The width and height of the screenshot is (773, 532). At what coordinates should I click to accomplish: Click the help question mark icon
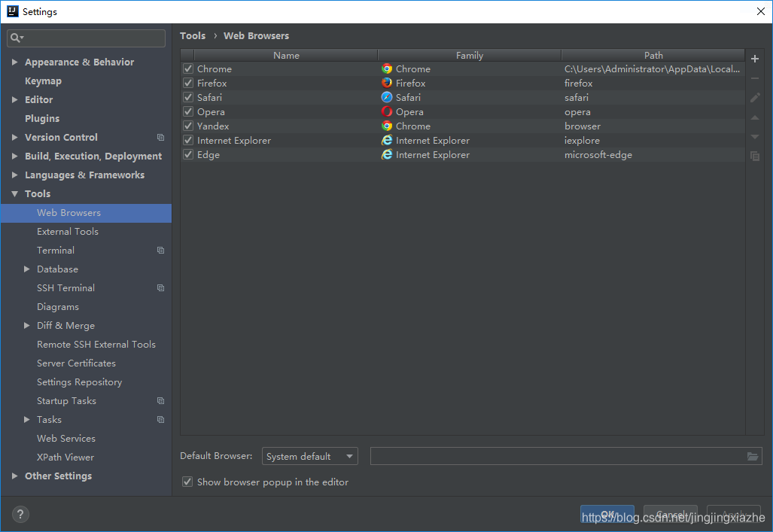click(x=20, y=514)
